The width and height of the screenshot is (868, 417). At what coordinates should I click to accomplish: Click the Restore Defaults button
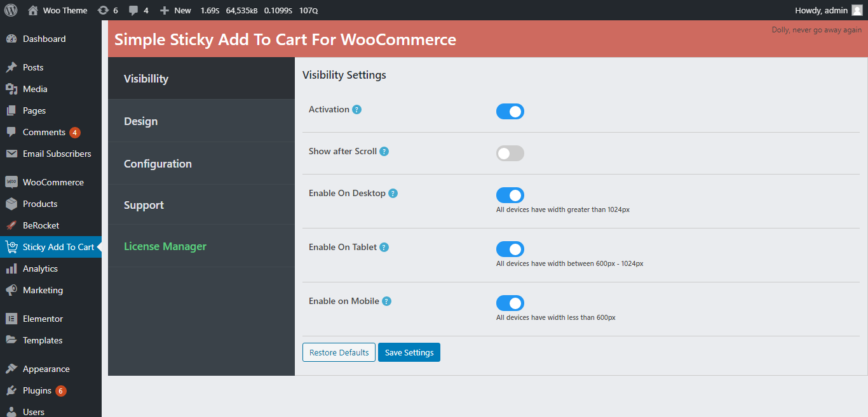(339, 352)
